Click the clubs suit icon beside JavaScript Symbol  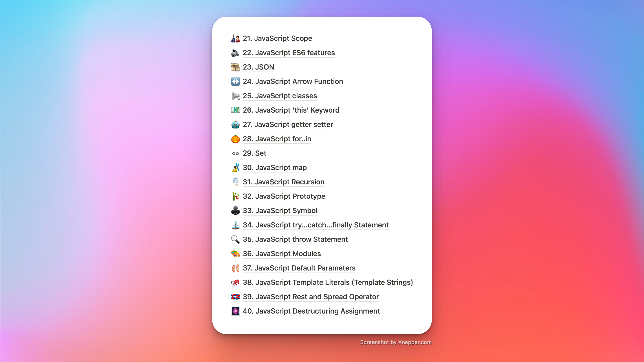pyautogui.click(x=235, y=210)
